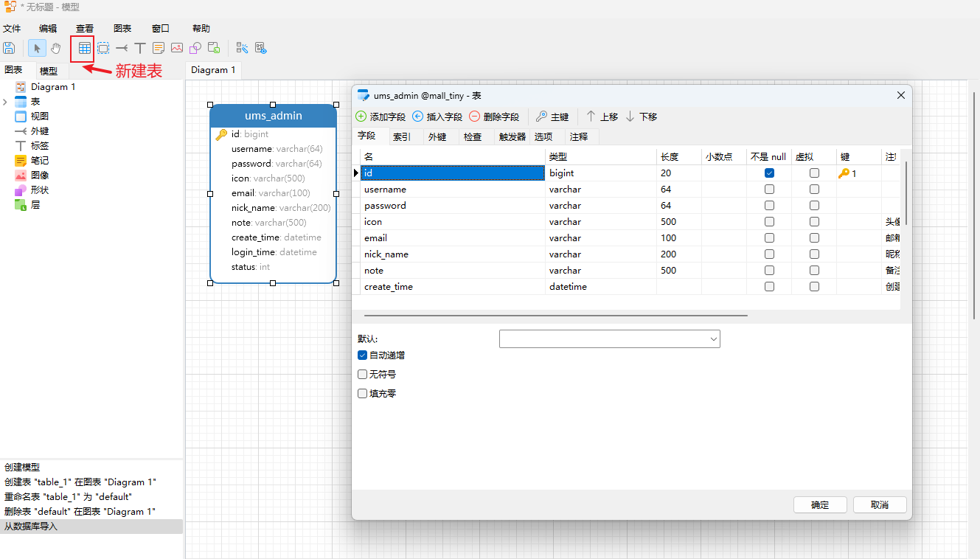Click the Save icon in toolbar
980x559 pixels.
pos(9,48)
